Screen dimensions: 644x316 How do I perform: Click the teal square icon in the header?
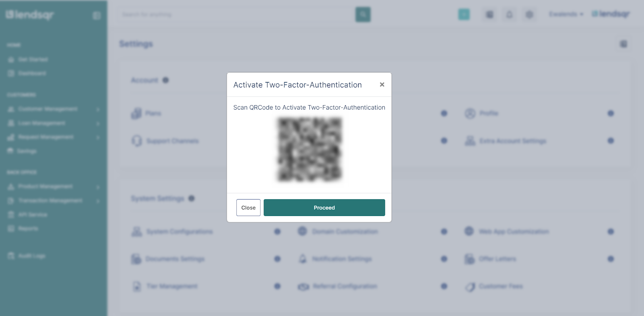pos(464,15)
